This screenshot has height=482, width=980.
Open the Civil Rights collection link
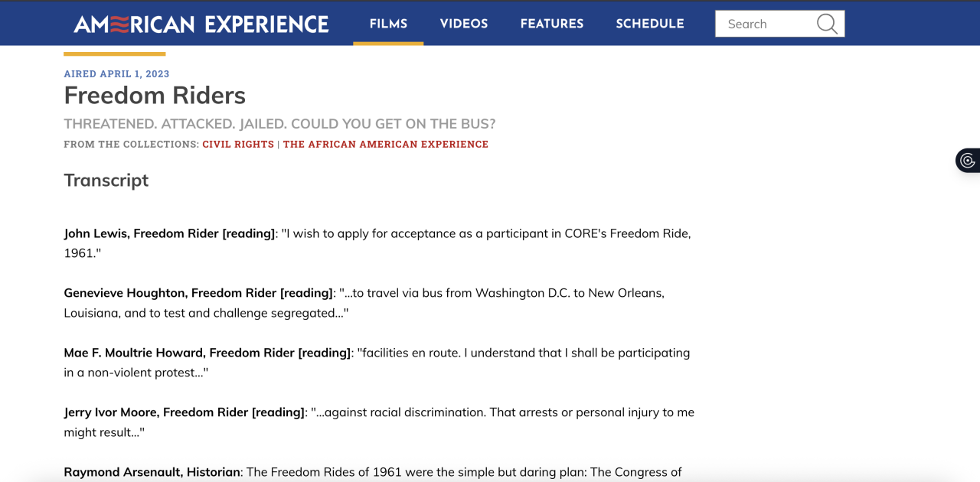(238, 144)
